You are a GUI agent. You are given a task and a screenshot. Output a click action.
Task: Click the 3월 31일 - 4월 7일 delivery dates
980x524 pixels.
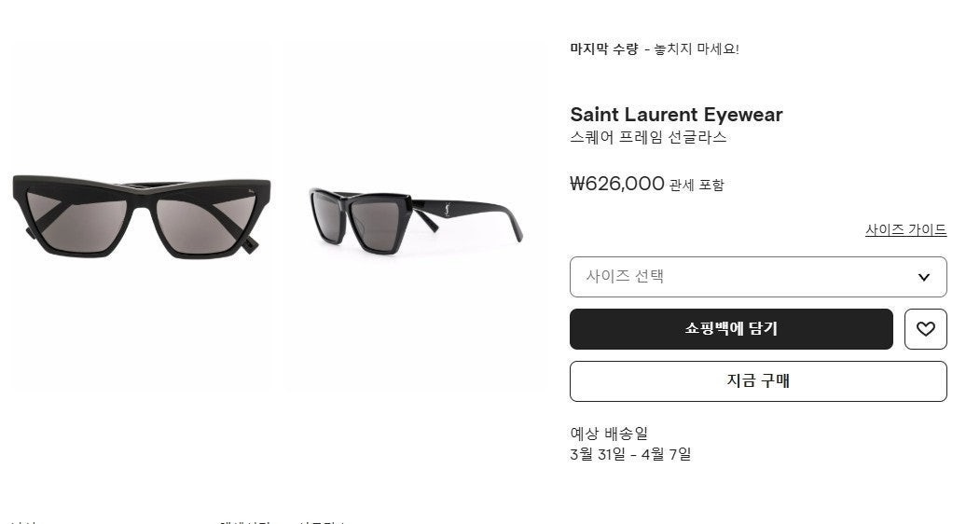pos(630,455)
